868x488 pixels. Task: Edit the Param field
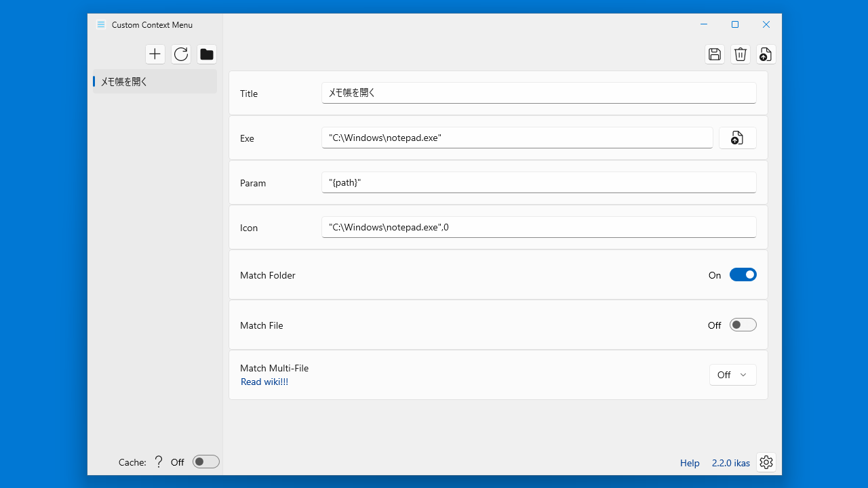539,182
